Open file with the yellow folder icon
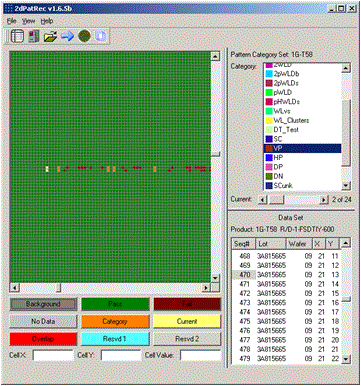This screenshot has width=361, height=386. pyautogui.click(x=50, y=36)
